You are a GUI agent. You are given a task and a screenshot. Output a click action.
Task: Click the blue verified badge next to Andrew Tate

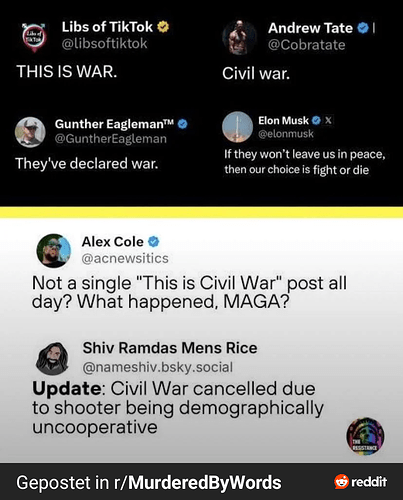363,28
